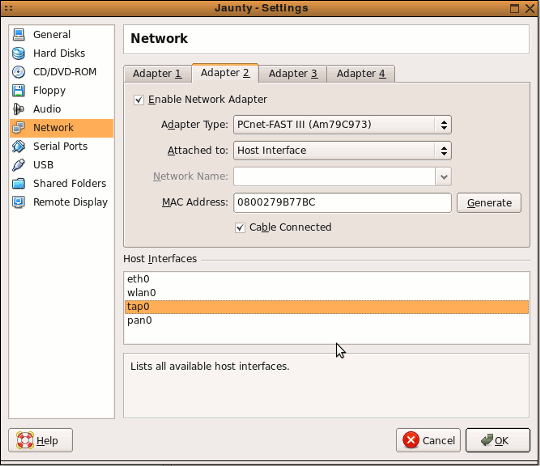Image resolution: width=540 pixels, height=466 pixels.
Task: Open Audio settings section
Action: click(61, 109)
